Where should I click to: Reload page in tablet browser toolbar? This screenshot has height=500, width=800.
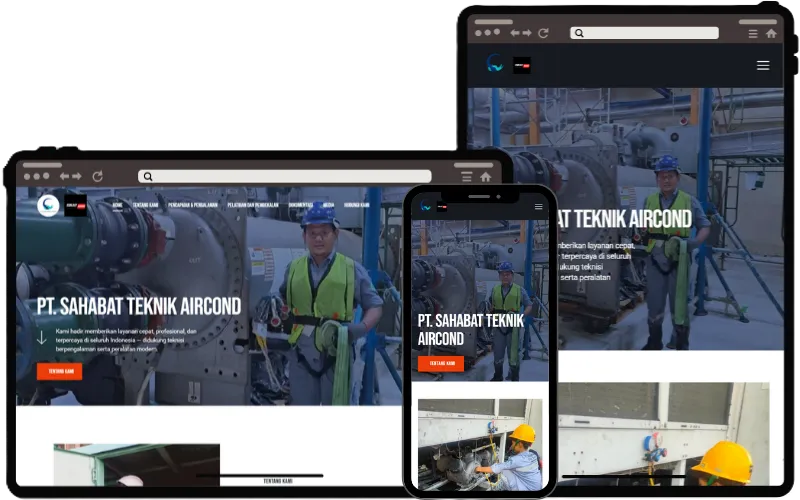click(x=543, y=33)
